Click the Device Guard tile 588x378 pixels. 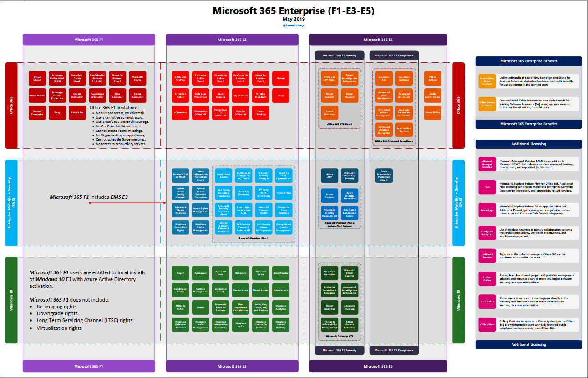[x=241, y=290]
